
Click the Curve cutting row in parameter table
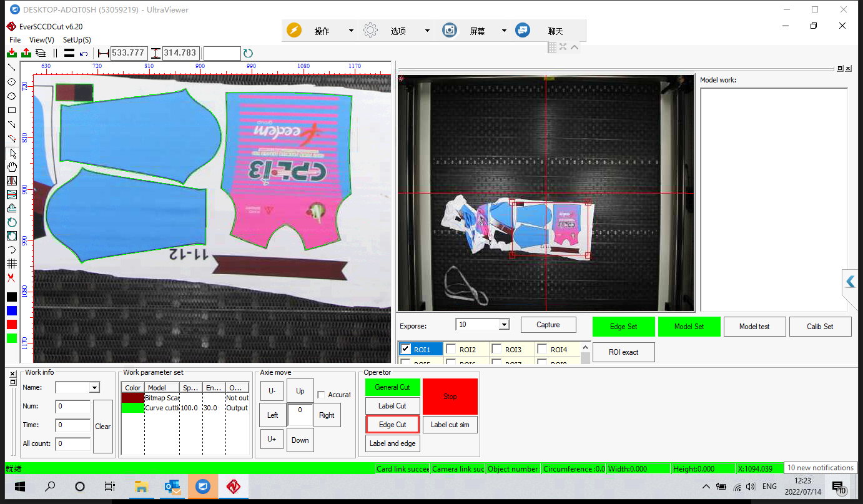coord(185,408)
